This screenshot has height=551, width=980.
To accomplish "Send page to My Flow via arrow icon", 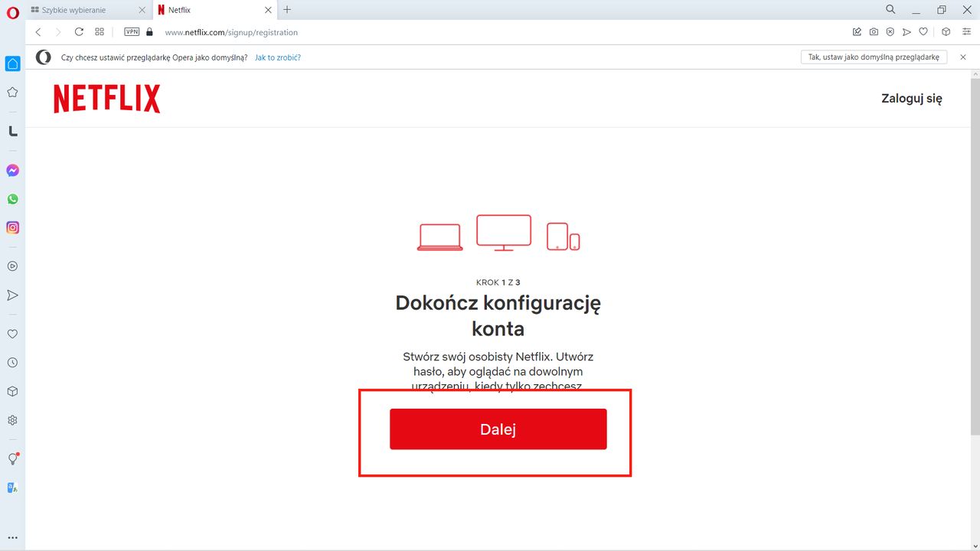I will click(x=906, y=31).
